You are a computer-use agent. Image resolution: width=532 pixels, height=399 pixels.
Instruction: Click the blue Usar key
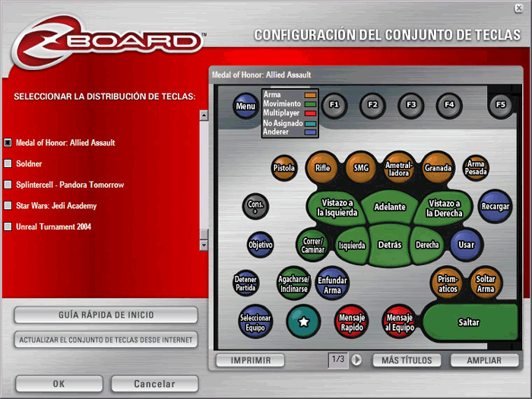[x=466, y=245]
